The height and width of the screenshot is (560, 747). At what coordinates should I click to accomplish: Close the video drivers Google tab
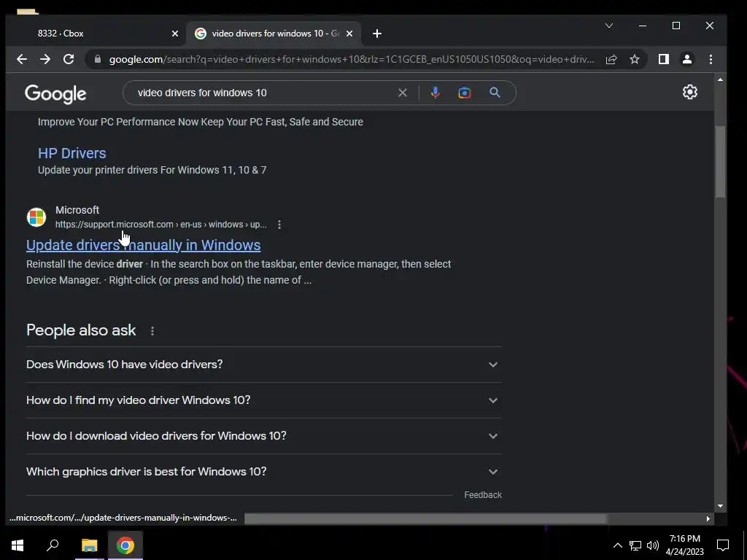click(x=349, y=34)
